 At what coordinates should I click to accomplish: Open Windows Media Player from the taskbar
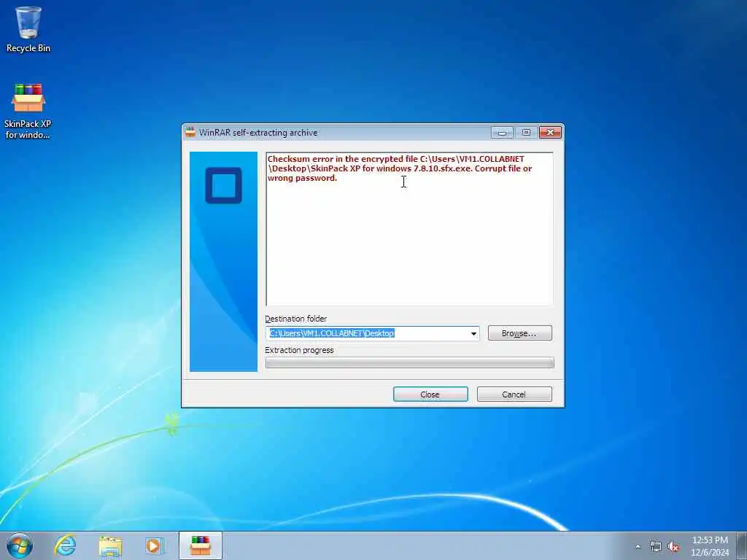(155, 546)
